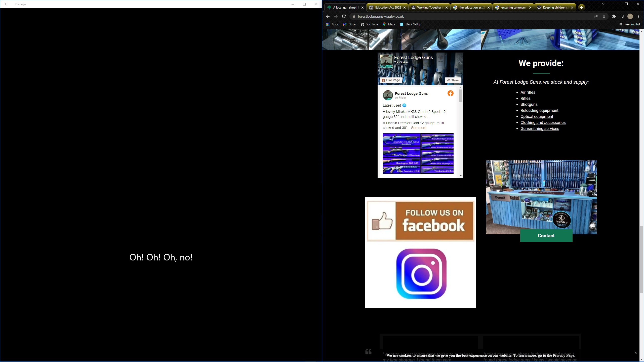
Task: Click the green Contact button
Action: tap(546, 236)
